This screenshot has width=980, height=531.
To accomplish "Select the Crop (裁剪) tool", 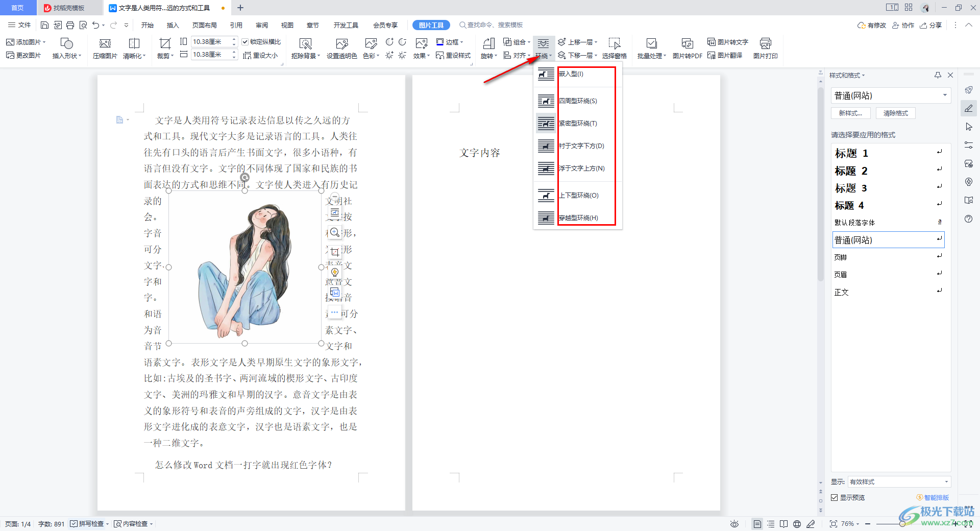I will (x=165, y=49).
